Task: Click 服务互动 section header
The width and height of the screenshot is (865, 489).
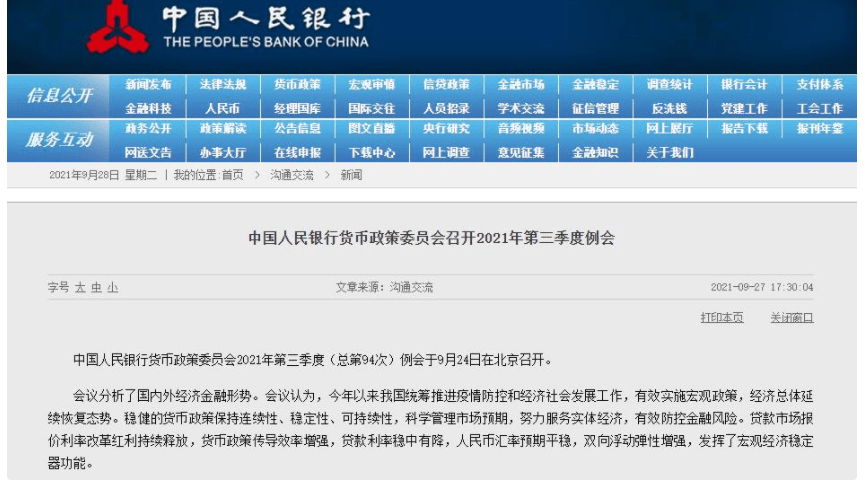Action: click(59, 140)
